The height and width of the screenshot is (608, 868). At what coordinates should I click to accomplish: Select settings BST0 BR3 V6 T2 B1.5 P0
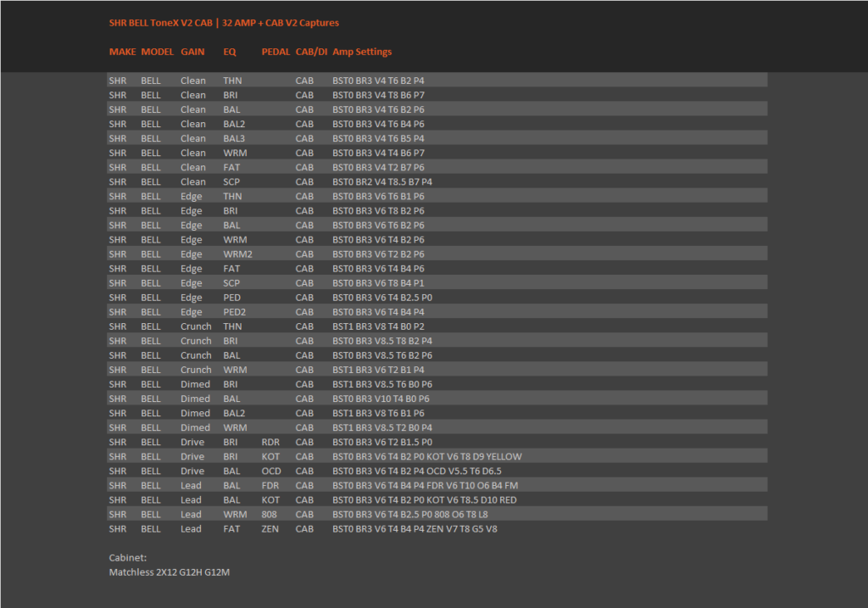[382, 442]
